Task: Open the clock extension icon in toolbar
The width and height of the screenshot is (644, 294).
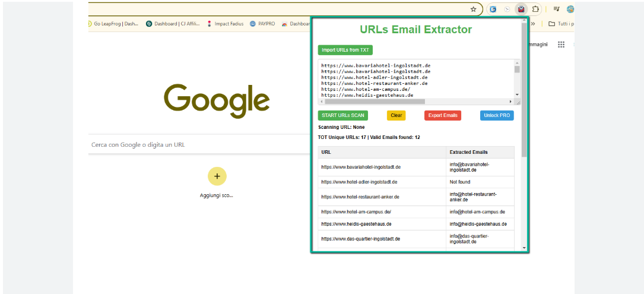Action: pyautogui.click(x=507, y=9)
